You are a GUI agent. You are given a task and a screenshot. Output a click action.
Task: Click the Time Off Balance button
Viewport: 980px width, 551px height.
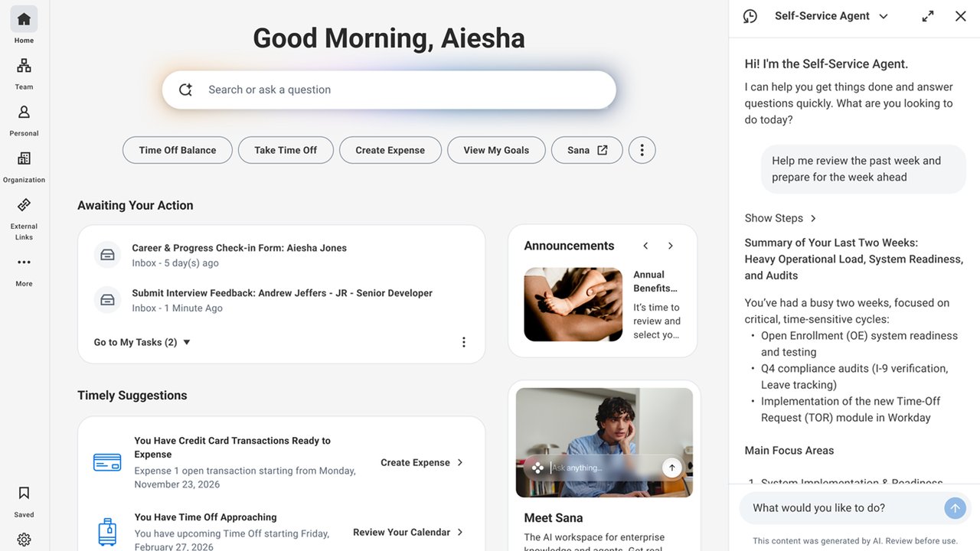[x=178, y=150]
